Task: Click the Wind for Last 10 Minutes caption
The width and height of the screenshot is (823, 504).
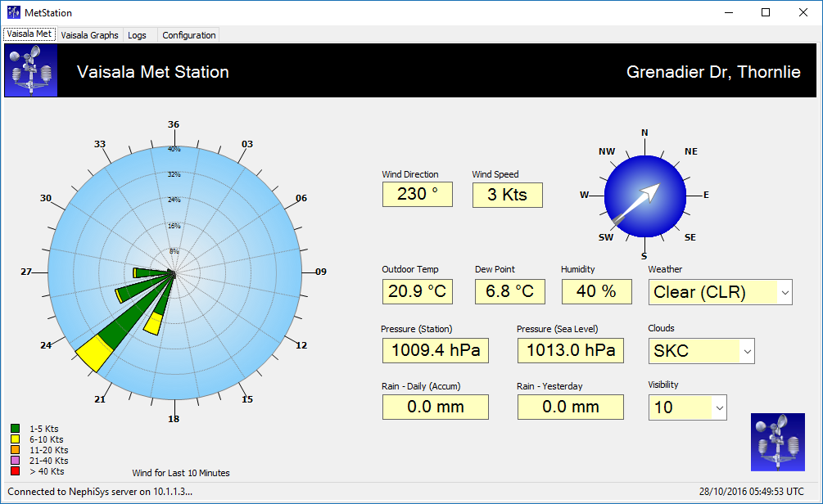Action: [181, 473]
